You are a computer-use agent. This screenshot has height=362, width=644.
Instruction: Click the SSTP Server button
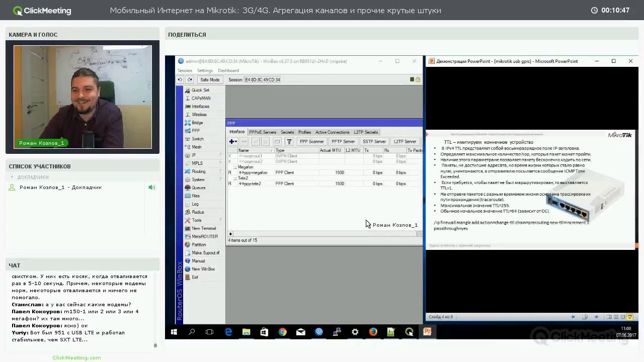374,142
